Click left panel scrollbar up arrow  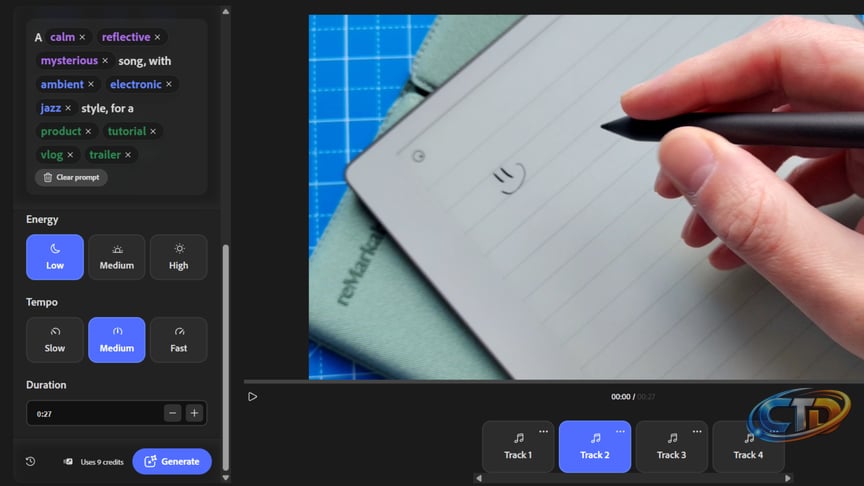[x=225, y=11]
